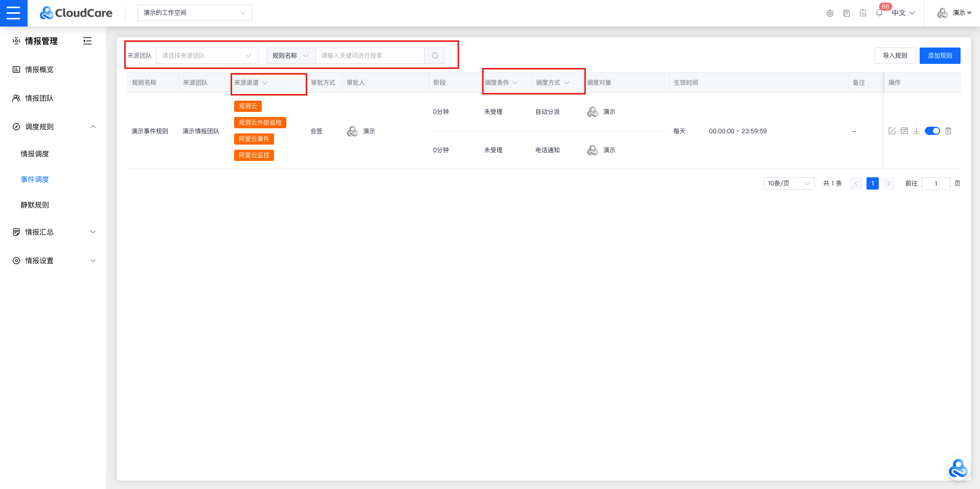Screen dimensions: 980x489
Task: Click the monitor chart icon in the rule row
Action: click(904, 131)
